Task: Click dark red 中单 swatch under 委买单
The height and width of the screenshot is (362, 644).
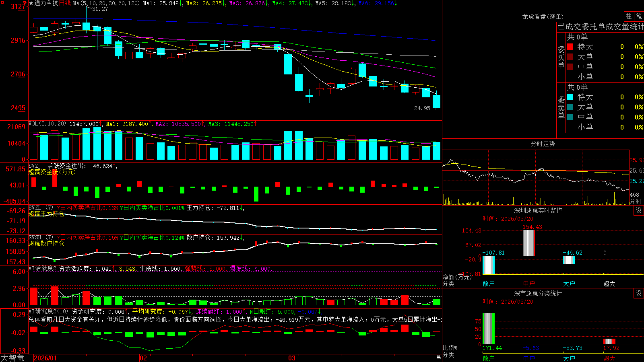Action: pos(570,67)
